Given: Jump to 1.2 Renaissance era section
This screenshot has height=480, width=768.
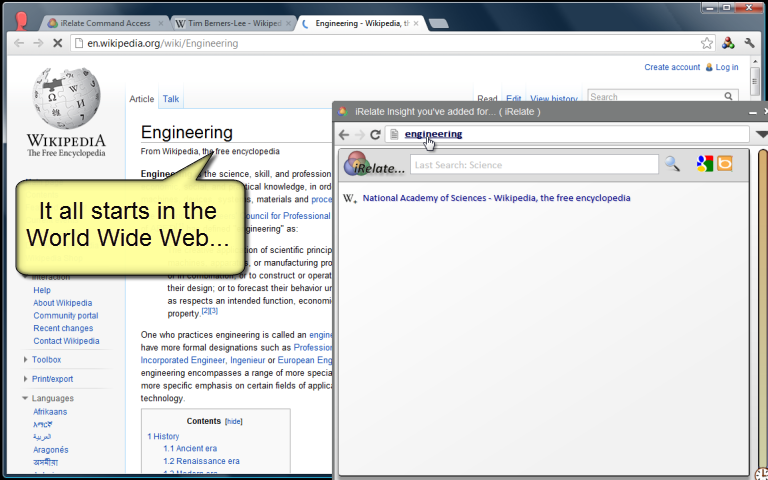Looking at the screenshot, I should point(201,461).
